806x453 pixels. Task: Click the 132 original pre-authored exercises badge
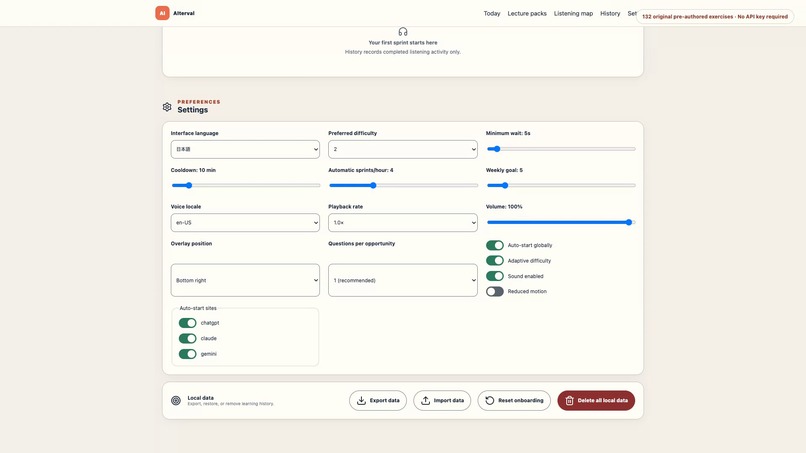715,16
